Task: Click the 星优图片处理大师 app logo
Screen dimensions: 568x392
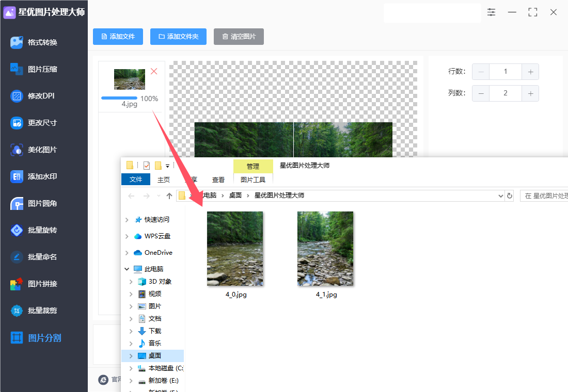Action: 9,12
